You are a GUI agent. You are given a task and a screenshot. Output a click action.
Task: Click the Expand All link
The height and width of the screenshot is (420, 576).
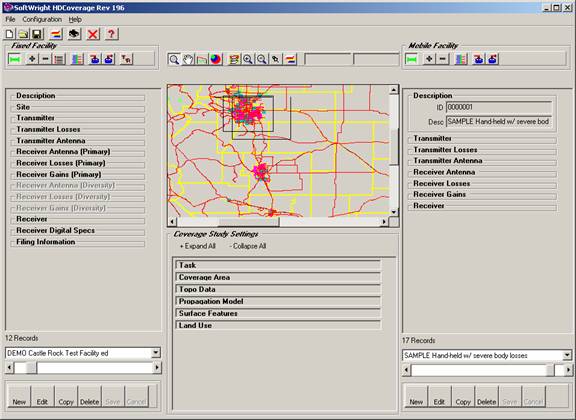(x=198, y=246)
